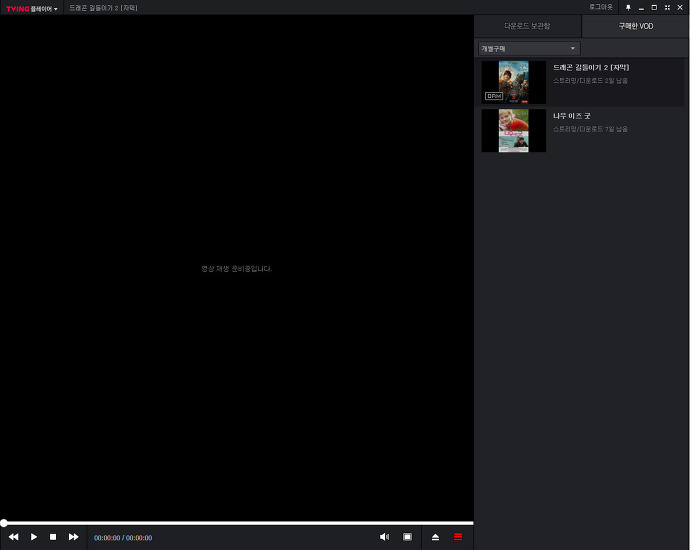The height and width of the screenshot is (550, 690).
Task: Select the 나우 이즈 굿 title text
Action: [x=572, y=116]
